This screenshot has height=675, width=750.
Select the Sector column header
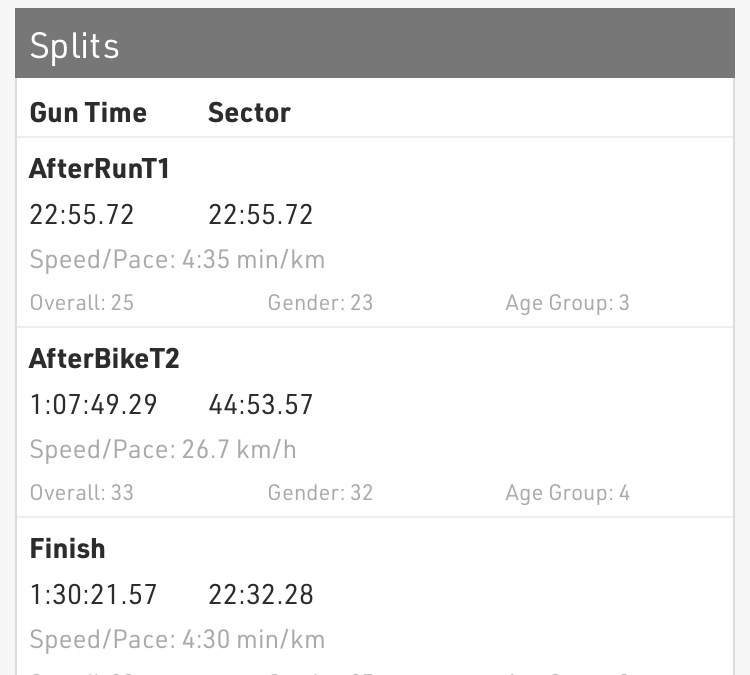(x=249, y=113)
